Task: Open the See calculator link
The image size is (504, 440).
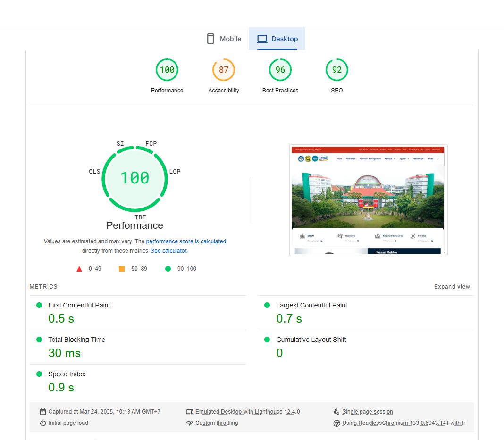Action: coord(168,251)
